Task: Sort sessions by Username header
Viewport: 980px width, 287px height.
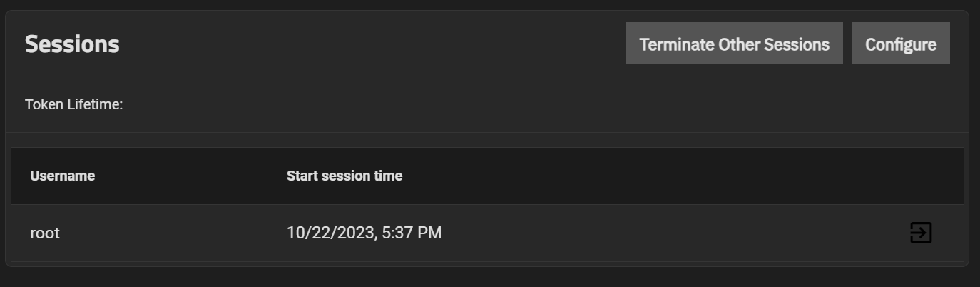Action: (x=63, y=176)
